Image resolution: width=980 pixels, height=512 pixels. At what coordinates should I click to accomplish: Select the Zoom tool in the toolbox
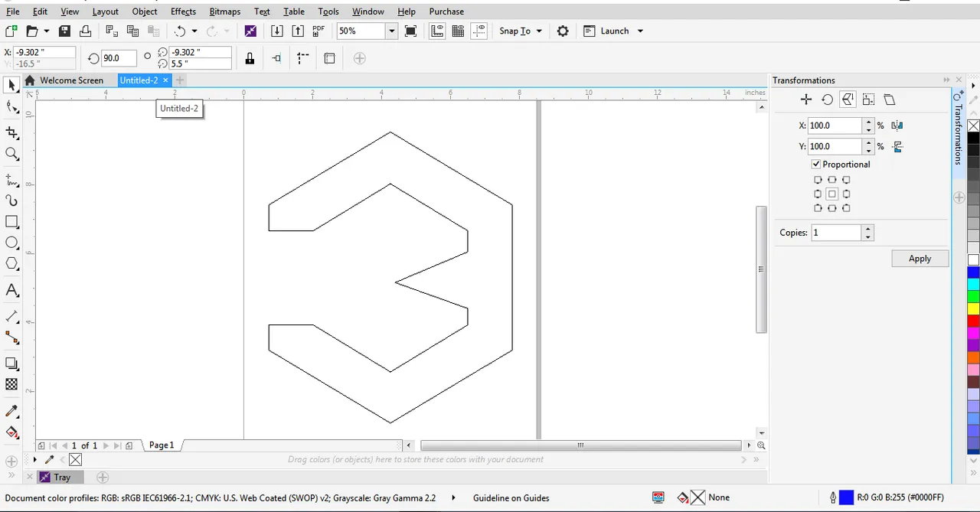point(11,154)
